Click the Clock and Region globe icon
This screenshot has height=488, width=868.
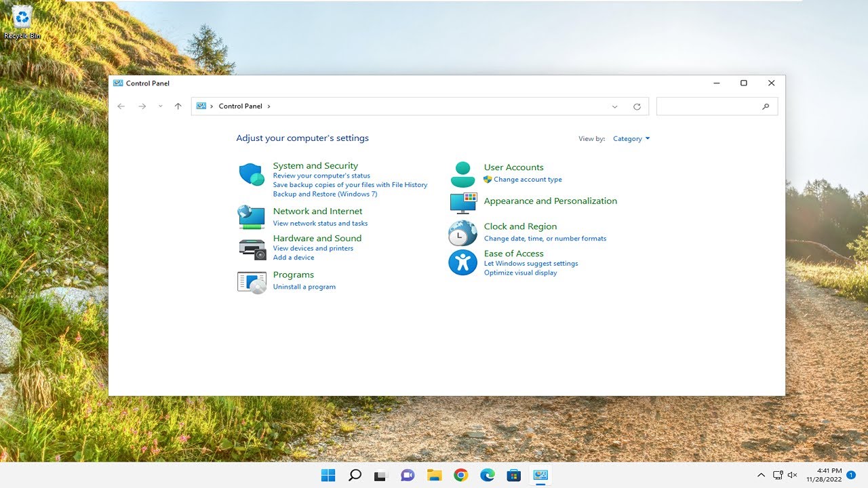click(x=462, y=233)
